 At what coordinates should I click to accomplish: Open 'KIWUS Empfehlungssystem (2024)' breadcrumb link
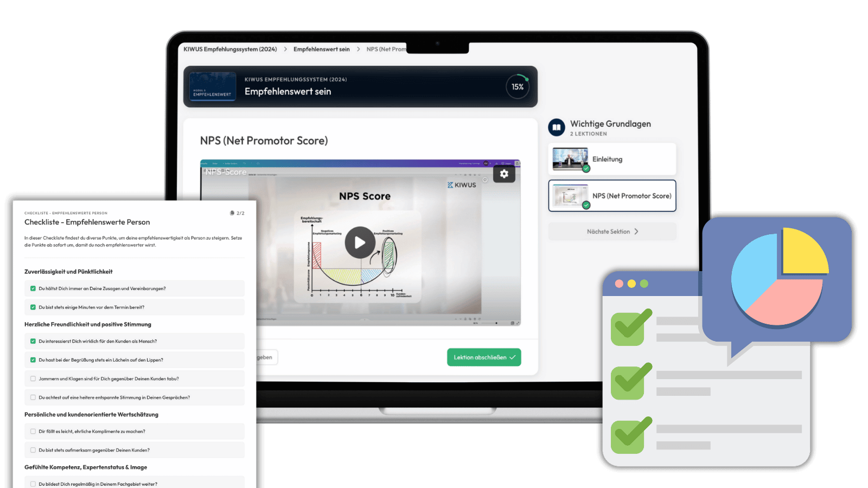point(230,49)
